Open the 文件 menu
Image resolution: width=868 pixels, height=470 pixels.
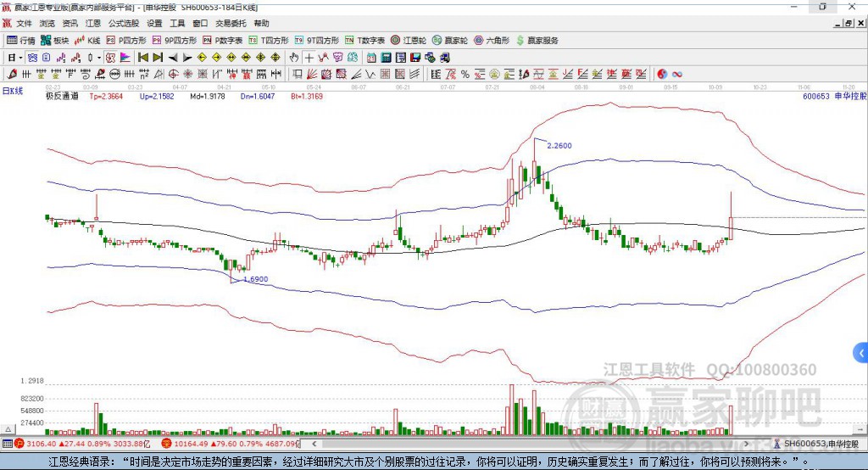tap(24, 23)
